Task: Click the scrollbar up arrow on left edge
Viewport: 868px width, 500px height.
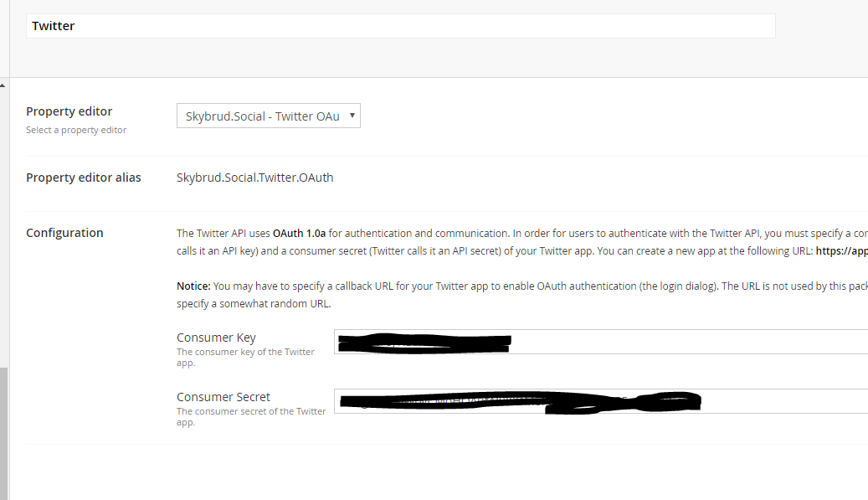Action: [x=3, y=85]
